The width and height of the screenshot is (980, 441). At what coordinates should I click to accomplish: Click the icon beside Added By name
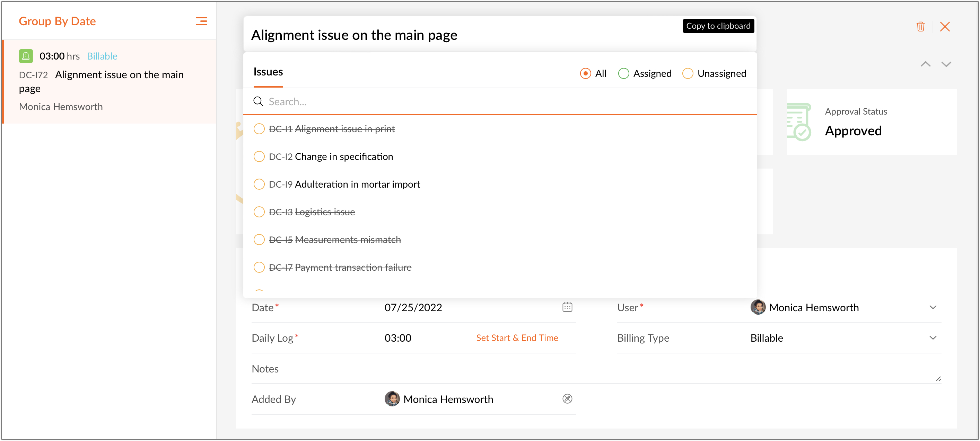[567, 399]
